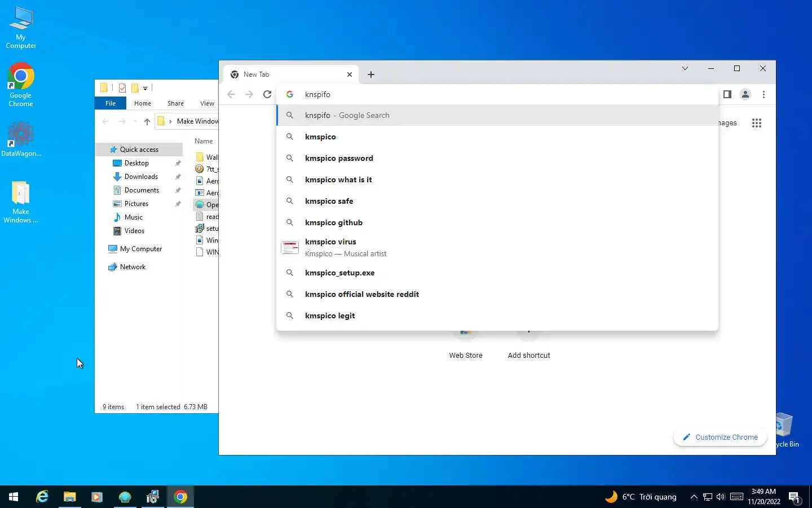Viewport: 812px width, 508px height.
Task: Select Network in Explorer navigation pane
Action: tap(133, 267)
